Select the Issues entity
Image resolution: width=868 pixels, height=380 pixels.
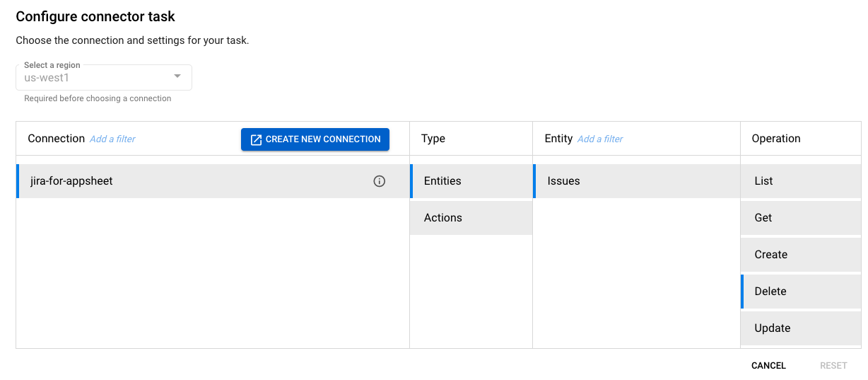click(x=563, y=181)
